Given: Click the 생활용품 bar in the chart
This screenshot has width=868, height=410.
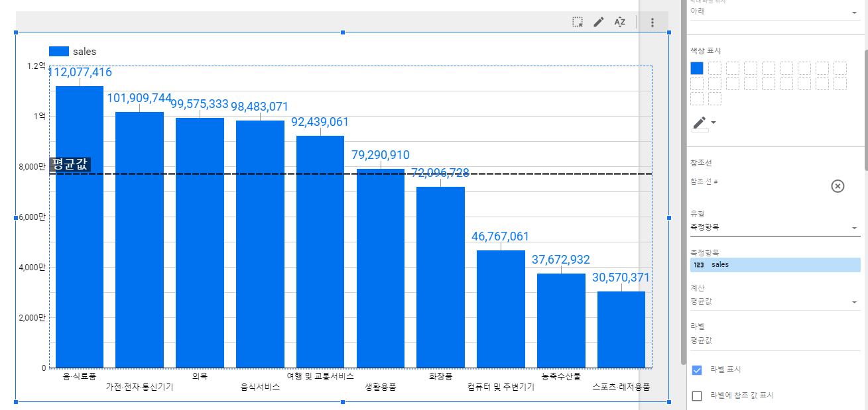Looking at the screenshot, I should coord(381,268).
